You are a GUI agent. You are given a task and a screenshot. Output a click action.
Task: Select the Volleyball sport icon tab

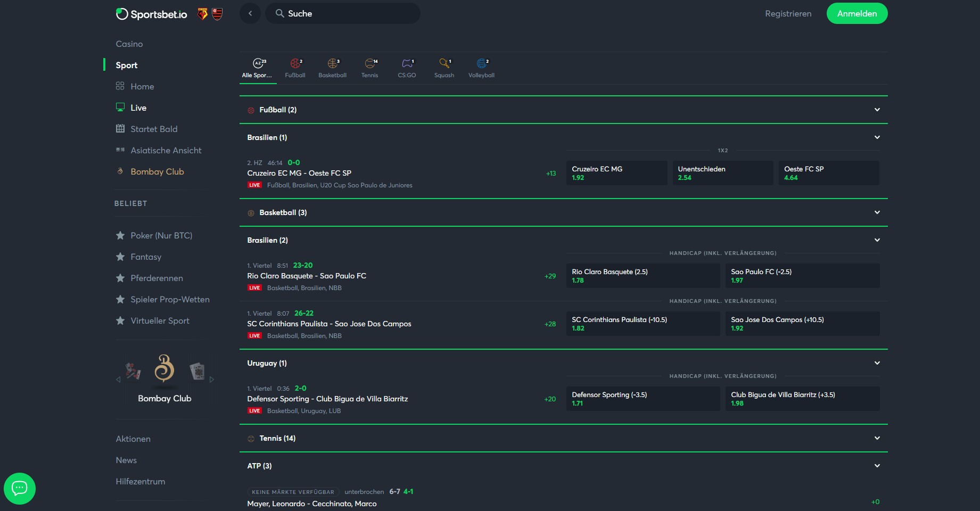pos(482,68)
